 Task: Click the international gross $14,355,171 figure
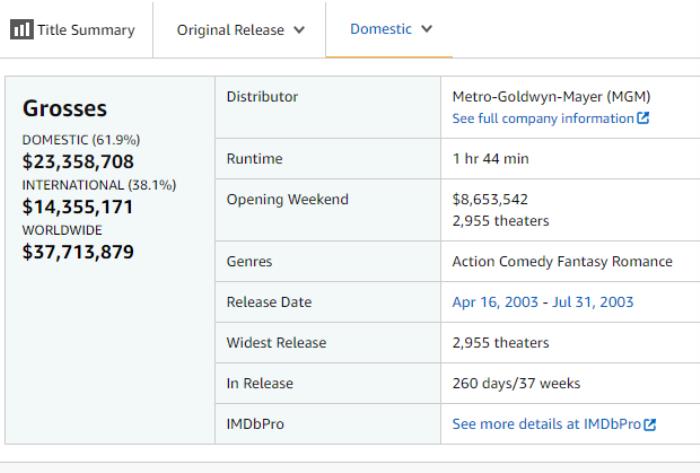coord(77,207)
